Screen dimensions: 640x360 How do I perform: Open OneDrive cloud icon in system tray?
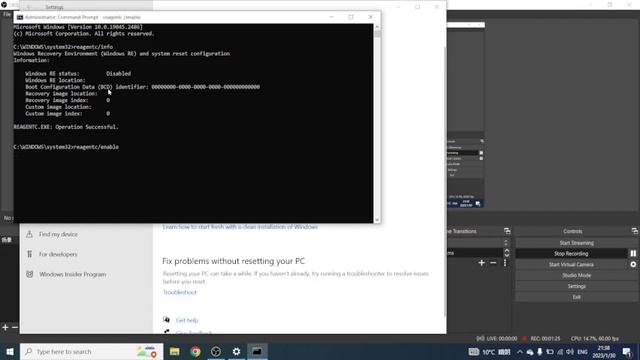(x=530, y=352)
